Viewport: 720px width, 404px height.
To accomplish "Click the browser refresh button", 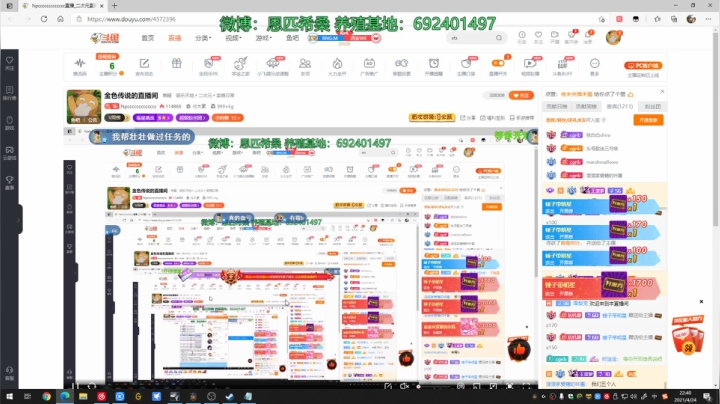I will pos(44,19).
